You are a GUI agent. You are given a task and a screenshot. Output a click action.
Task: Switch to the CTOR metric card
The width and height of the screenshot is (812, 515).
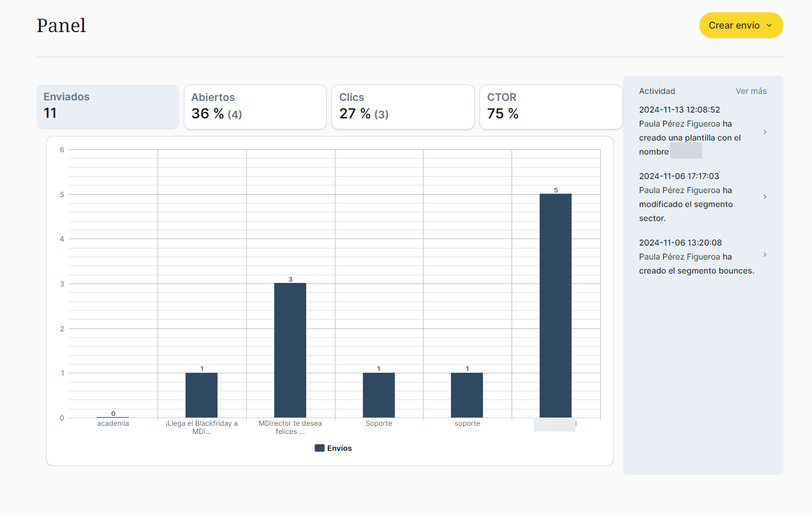coord(550,107)
